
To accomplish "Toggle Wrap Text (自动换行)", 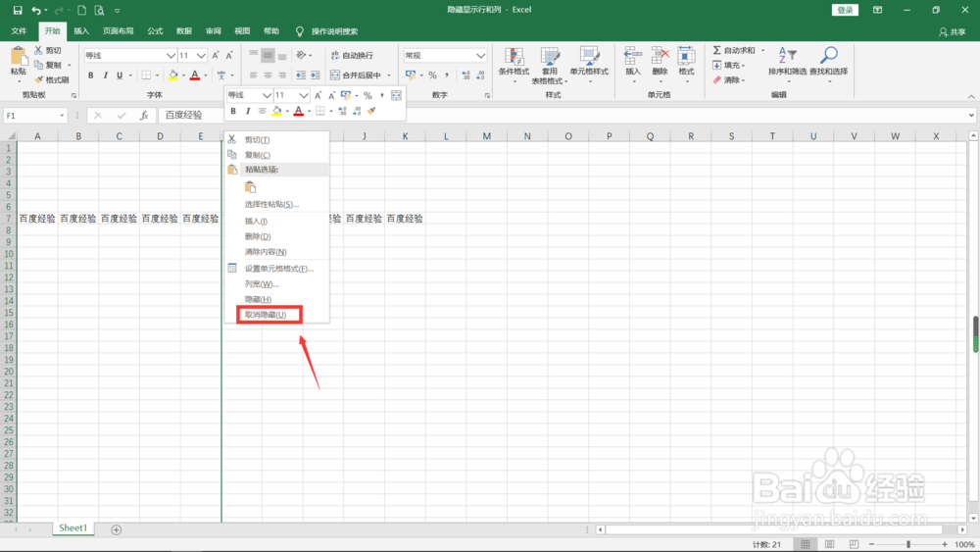I will click(x=352, y=56).
